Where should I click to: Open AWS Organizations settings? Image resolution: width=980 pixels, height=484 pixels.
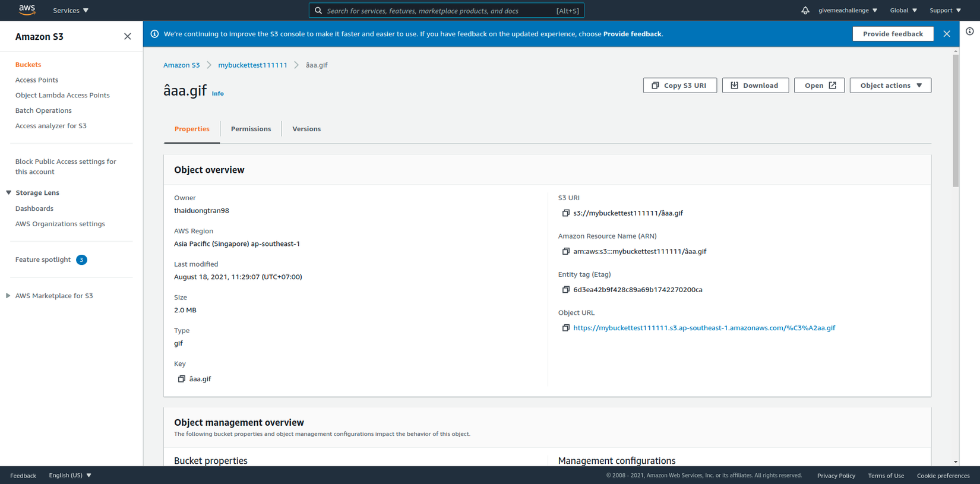60,224
